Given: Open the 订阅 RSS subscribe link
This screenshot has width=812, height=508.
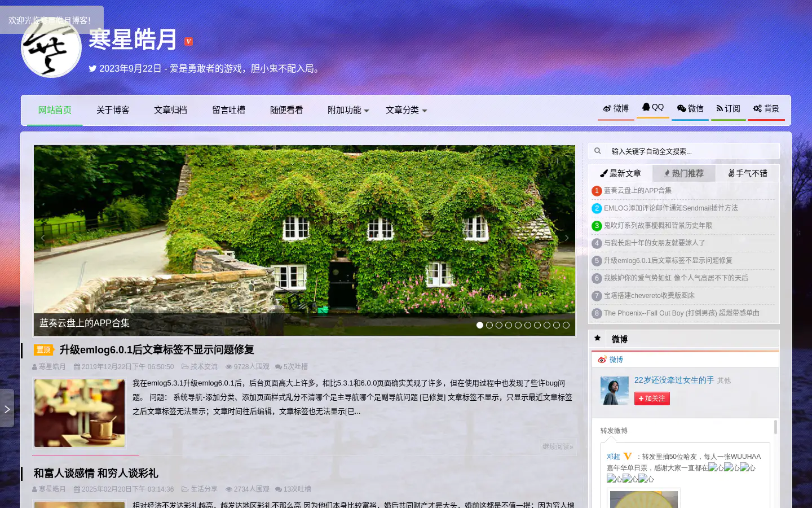Looking at the screenshot, I should tap(728, 109).
